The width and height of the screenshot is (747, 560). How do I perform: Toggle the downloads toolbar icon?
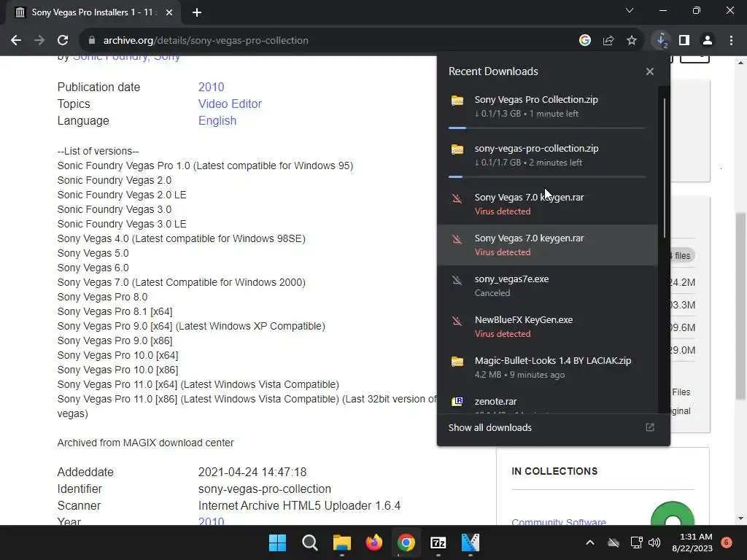pos(661,41)
